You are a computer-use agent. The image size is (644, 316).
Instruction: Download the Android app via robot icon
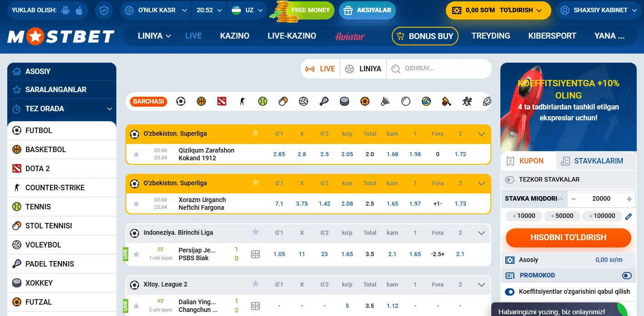pos(65,10)
